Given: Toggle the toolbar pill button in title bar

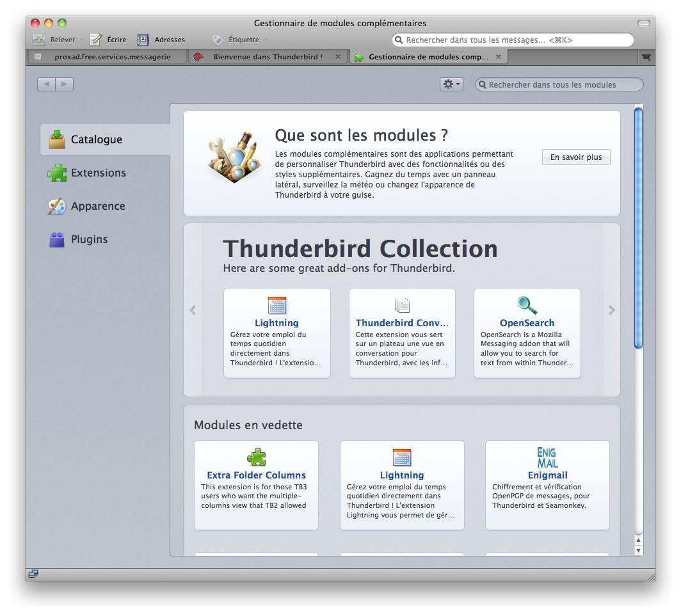Looking at the screenshot, I should [644, 23].
